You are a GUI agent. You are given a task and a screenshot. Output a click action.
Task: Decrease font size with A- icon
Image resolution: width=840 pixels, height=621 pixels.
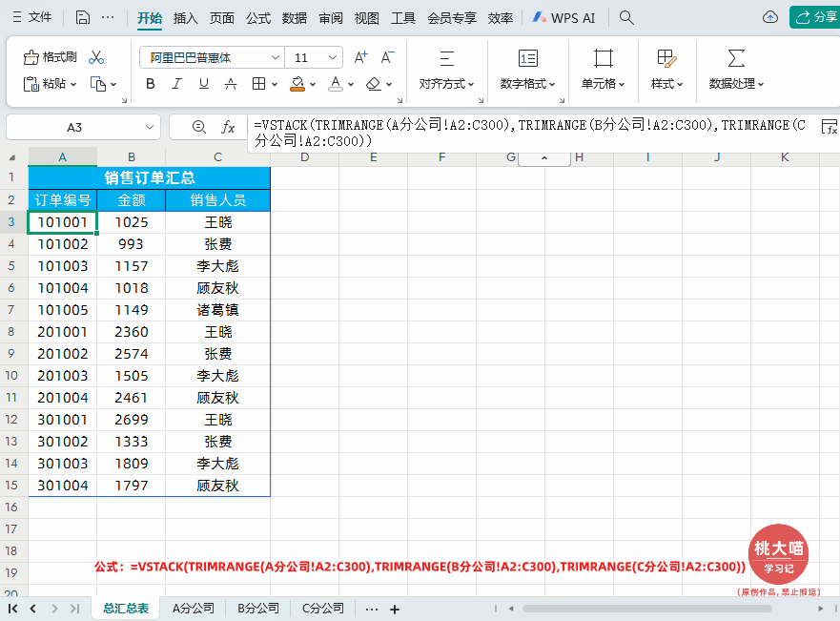tap(387, 57)
